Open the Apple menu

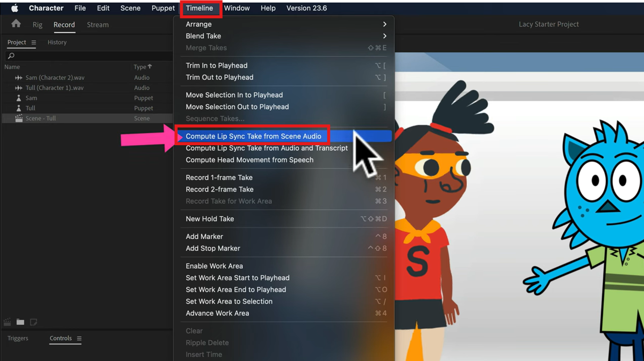click(15, 8)
